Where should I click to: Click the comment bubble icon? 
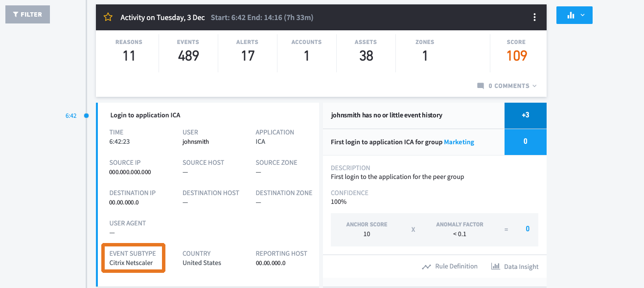click(x=481, y=86)
